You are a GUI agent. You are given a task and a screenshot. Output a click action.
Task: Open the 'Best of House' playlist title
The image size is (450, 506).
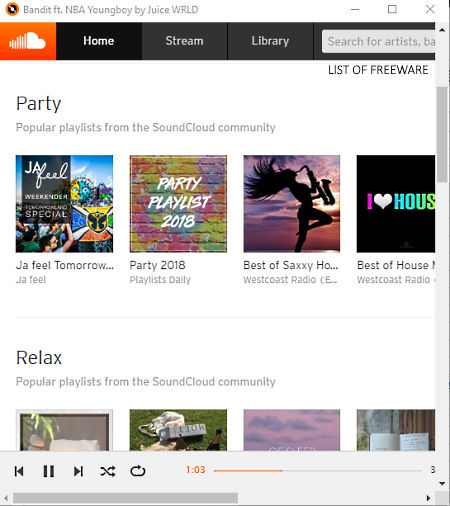point(396,265)
